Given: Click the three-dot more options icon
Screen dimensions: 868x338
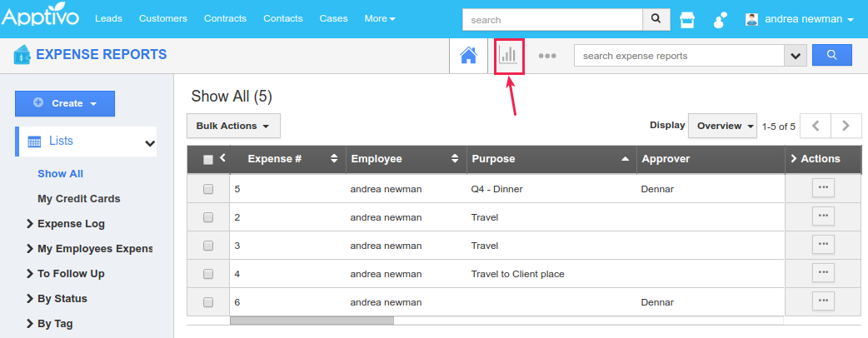Looking at the screenshot, I should coord(546,56).
